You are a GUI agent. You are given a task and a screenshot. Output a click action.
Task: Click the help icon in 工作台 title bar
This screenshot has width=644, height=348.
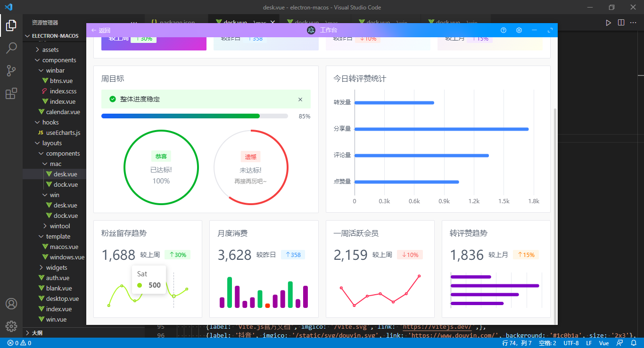(504, 30)
